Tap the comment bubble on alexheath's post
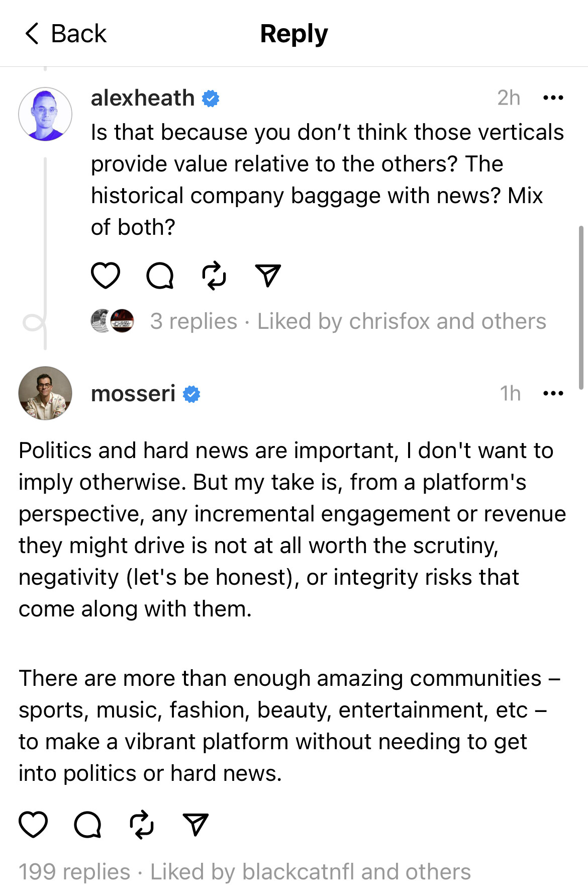 [x=160, y=276]
